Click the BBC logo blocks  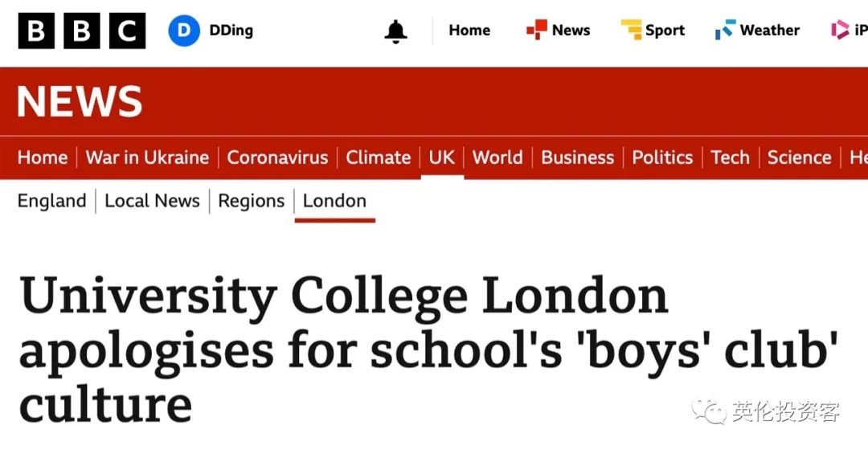point(82,31)
